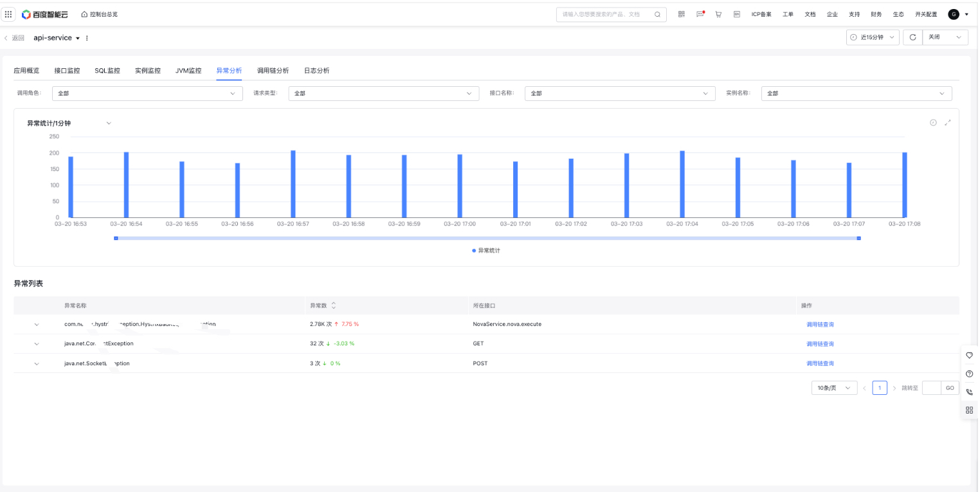Image resolution: width=980 pixels, height=492 pixels.
Task: Click the right handle of chart range slider
Action: tap(858, 238)
